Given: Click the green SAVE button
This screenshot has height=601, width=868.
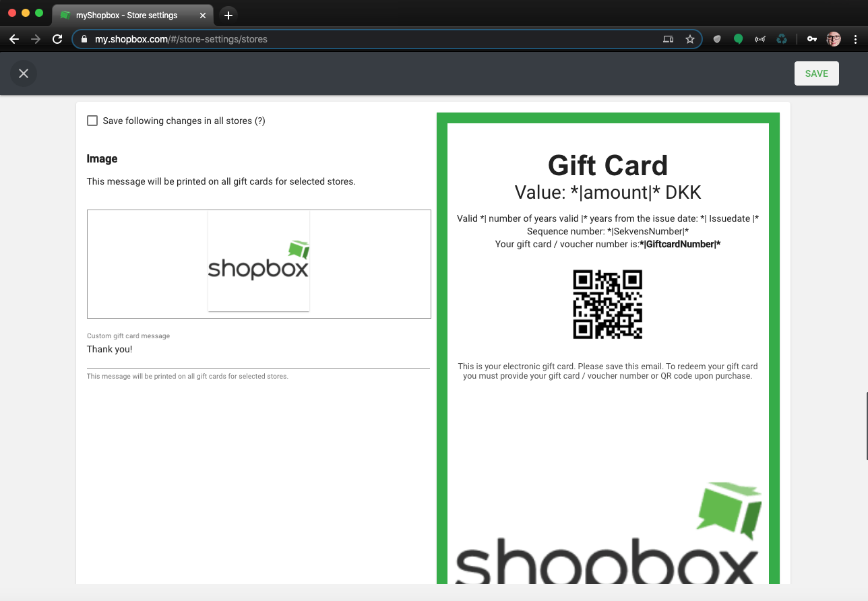Looking at the screenshot, I should 816,73.
